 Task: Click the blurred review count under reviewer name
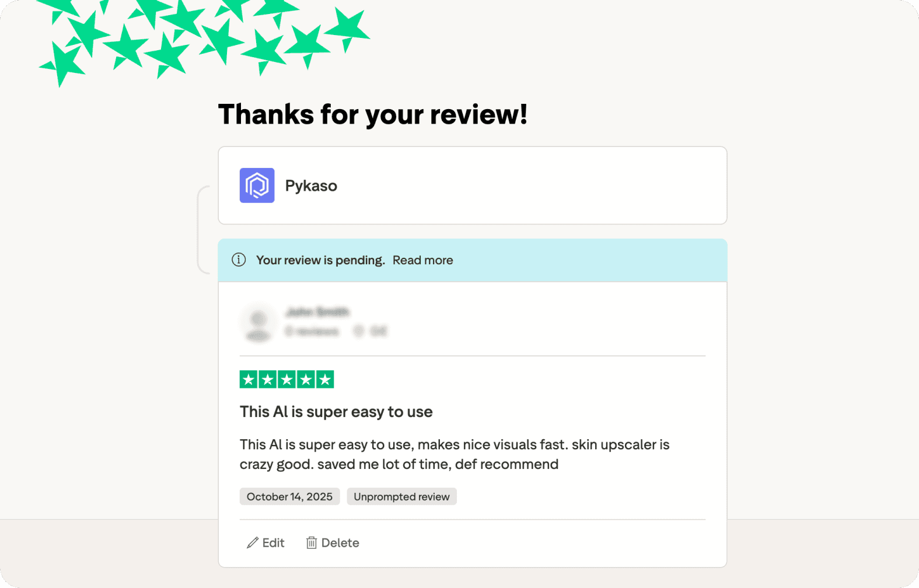pyautogui.click(x=312, y=331)
